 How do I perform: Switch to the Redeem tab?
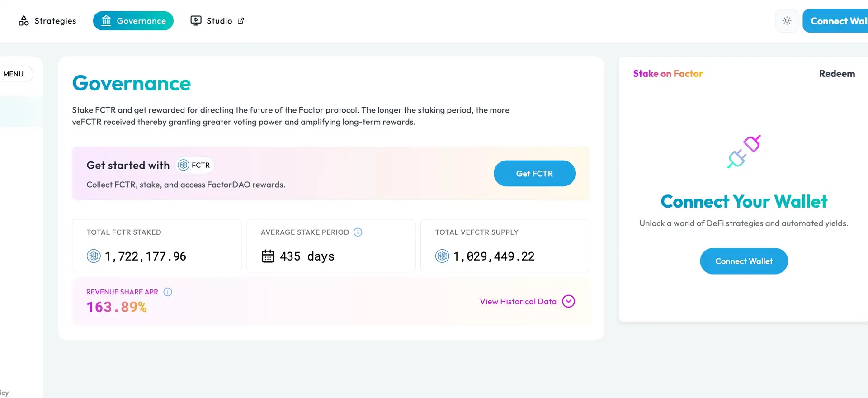click(837, 74)
